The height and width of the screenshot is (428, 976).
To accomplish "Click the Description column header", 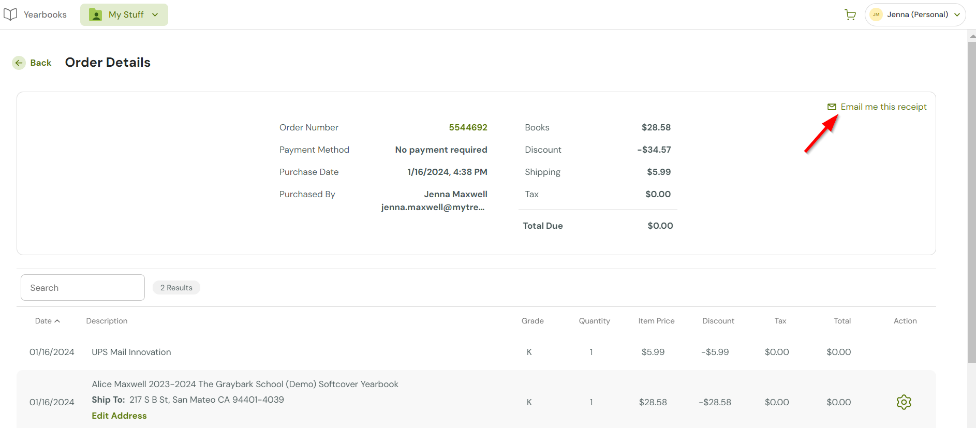I will click(107, 321).
